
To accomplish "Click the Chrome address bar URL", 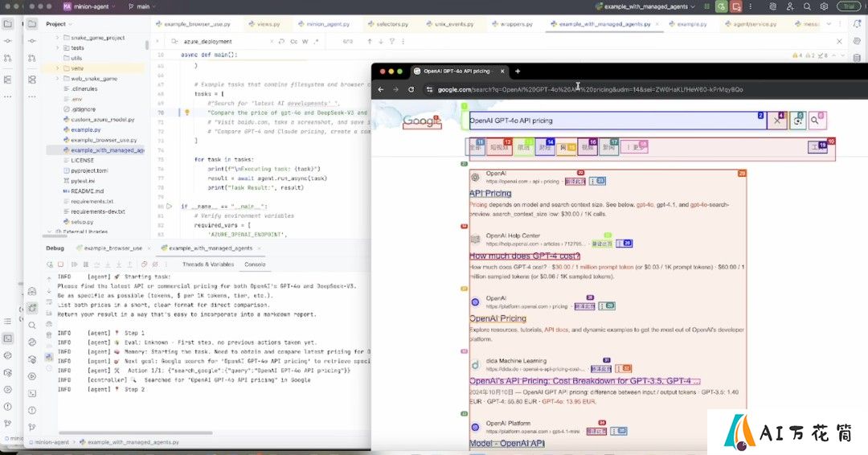I will tap(590, 90).
